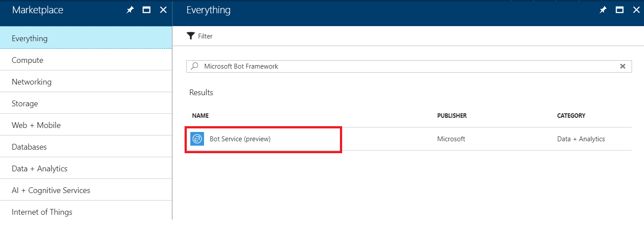Close the Everything blade
Image resolution: width=644 pixels, height=232 pixels.
point(636,10)
